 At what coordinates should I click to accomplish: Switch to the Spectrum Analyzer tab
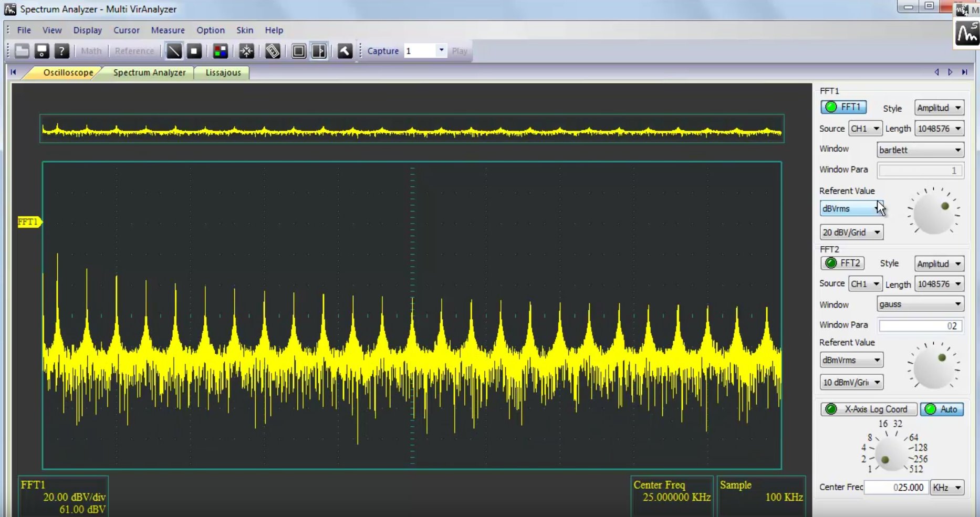tap(149, 72)
